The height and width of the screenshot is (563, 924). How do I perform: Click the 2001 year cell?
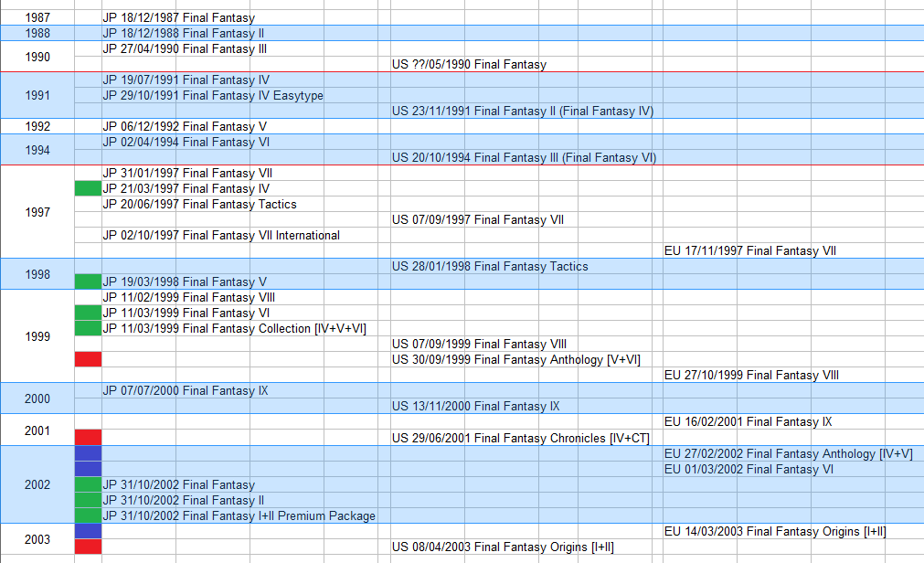click(37, 430)
